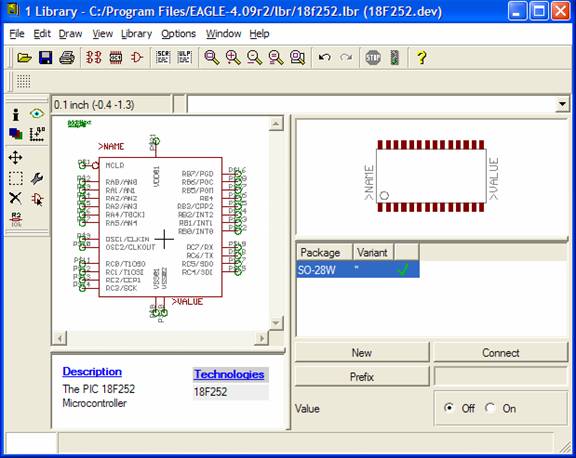Select the Group tool
Screen dimensions: 576x458
(15, 178)
